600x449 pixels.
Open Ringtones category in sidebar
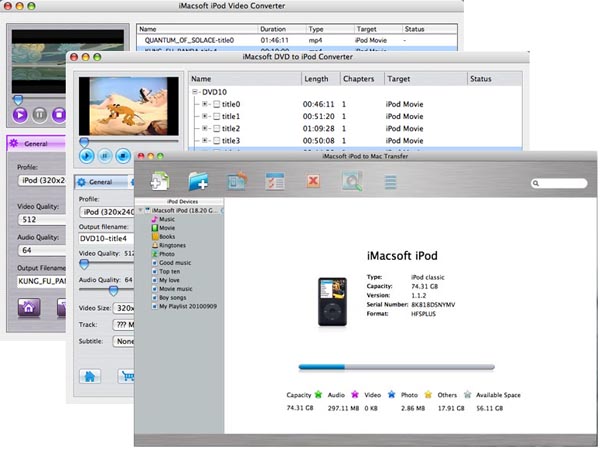click(x=169, y=245)
